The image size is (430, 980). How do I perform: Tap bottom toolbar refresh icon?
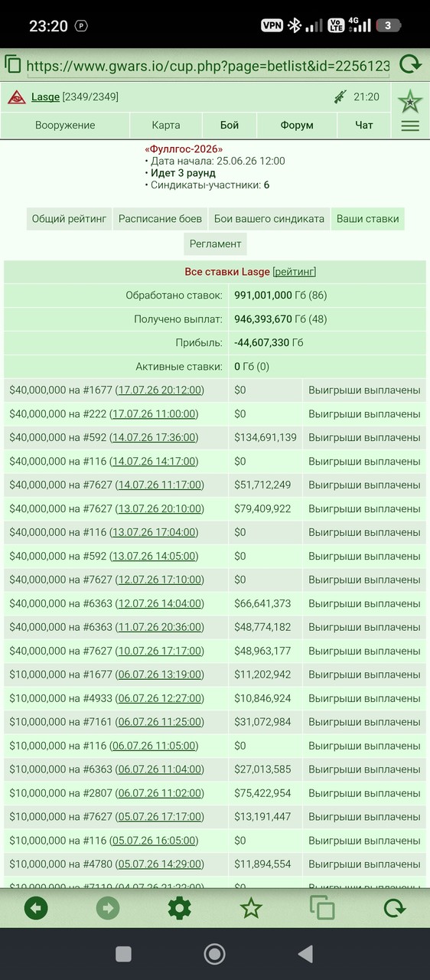click(394, 909)
